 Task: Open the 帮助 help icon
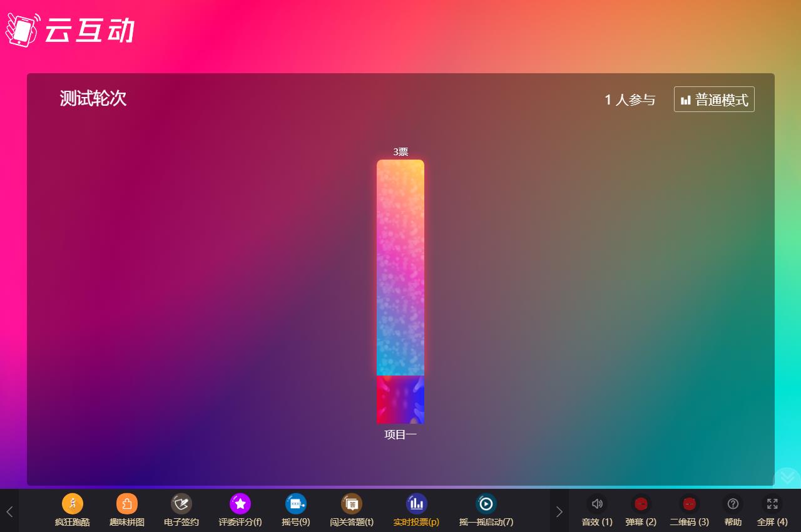pos(733,504)
